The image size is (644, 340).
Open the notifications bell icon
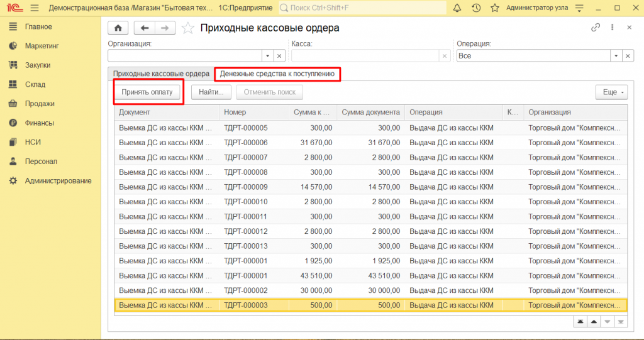tap(457, 8)
